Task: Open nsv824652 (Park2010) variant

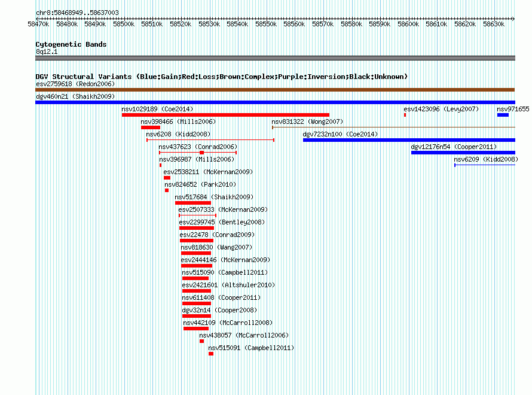Action: click(200, 184)
